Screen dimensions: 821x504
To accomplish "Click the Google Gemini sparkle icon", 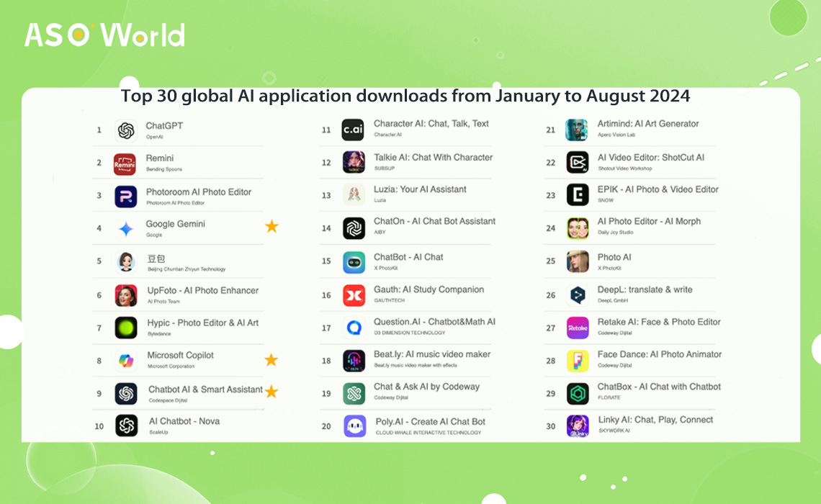I will (125, 229).
